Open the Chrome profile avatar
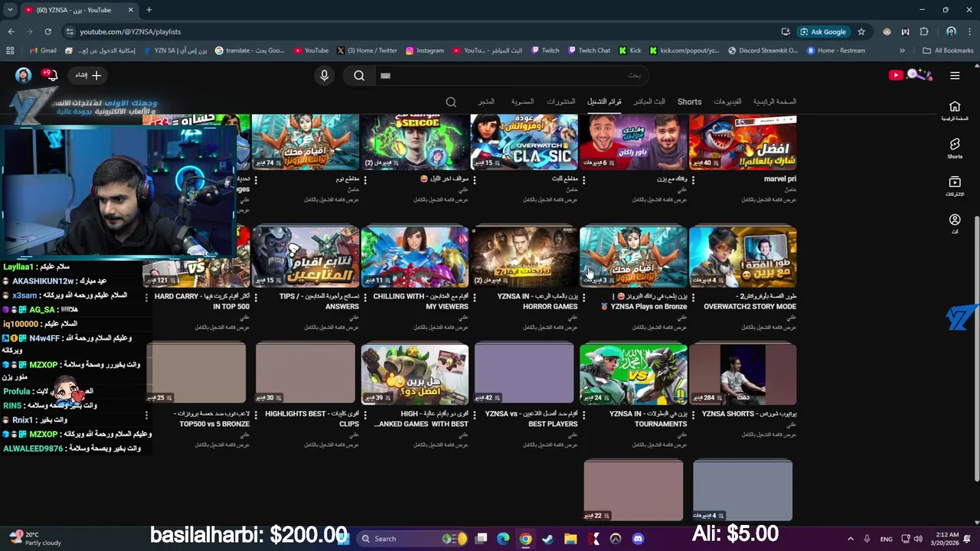 (x=951, y=31)
